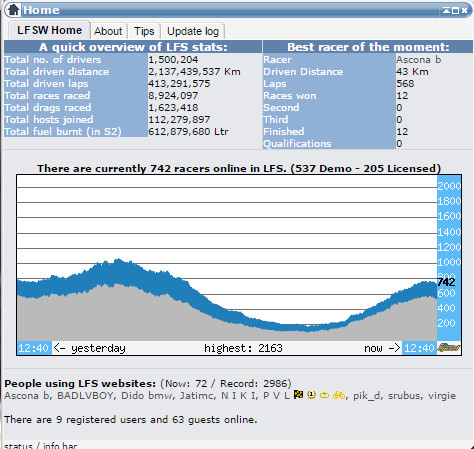474x449 pixels.
Task: Click Total fuel burnt value 612,879,680 Ltr
Action: (x=188, y=132)
